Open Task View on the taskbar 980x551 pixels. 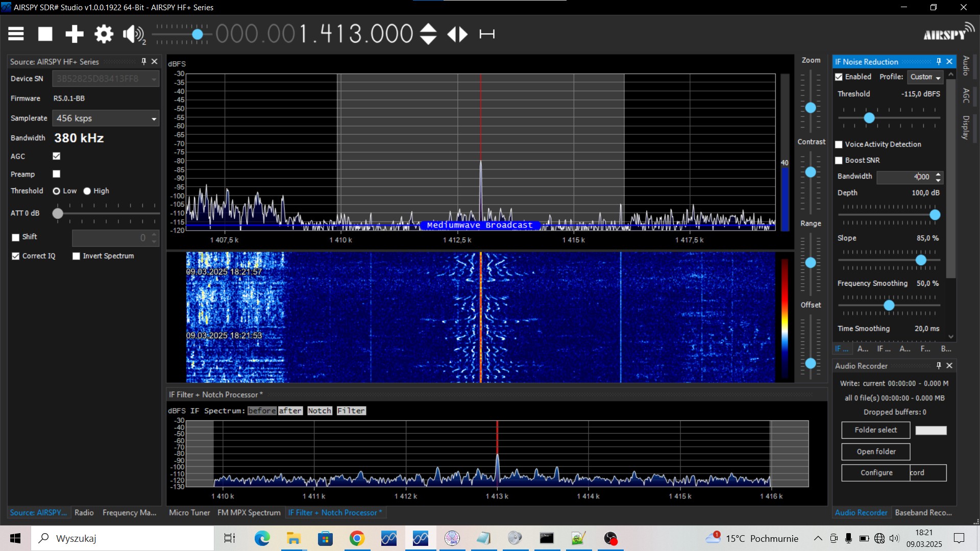(230, 538)
